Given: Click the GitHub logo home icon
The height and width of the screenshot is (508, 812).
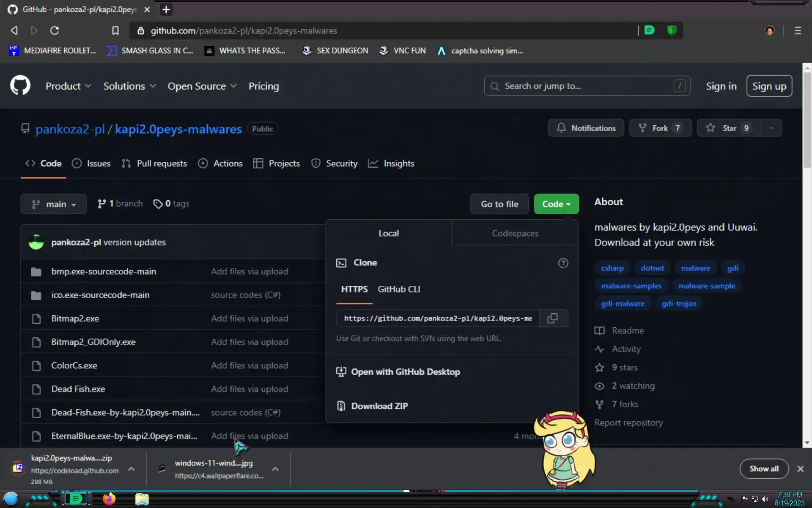Looking at the screenshot, I should [20, 86].
